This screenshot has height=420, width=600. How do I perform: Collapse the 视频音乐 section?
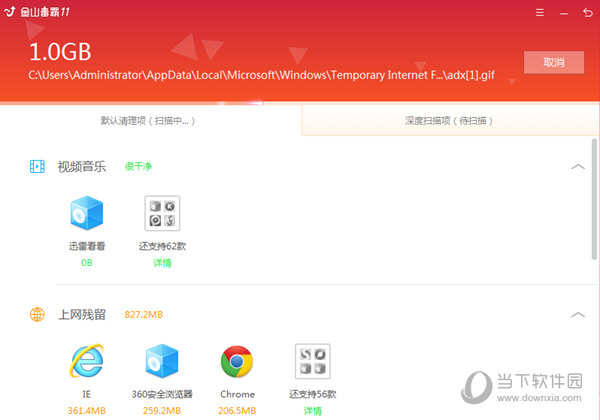[x=577, y=166]
